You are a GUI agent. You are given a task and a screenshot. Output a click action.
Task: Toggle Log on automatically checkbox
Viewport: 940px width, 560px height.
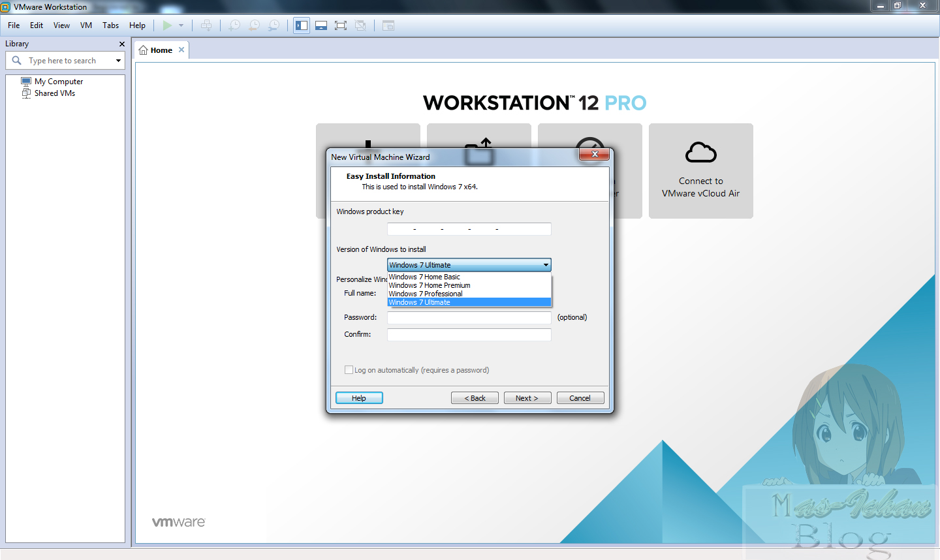(x=349, y=370)
